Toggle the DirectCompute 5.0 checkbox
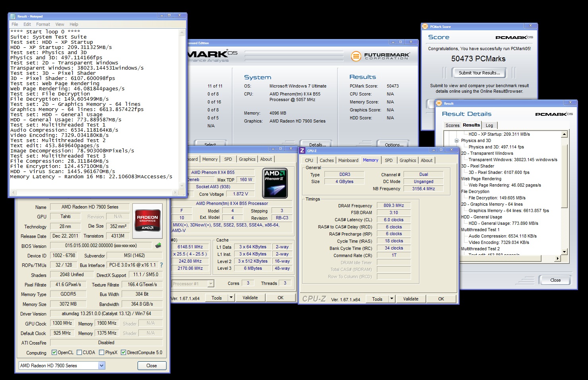 (x=124, y=353)
